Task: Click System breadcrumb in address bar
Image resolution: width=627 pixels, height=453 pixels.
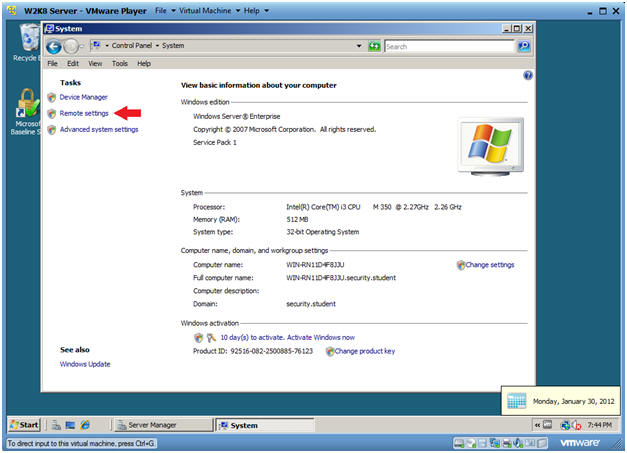Action: [x=173, y=46]
